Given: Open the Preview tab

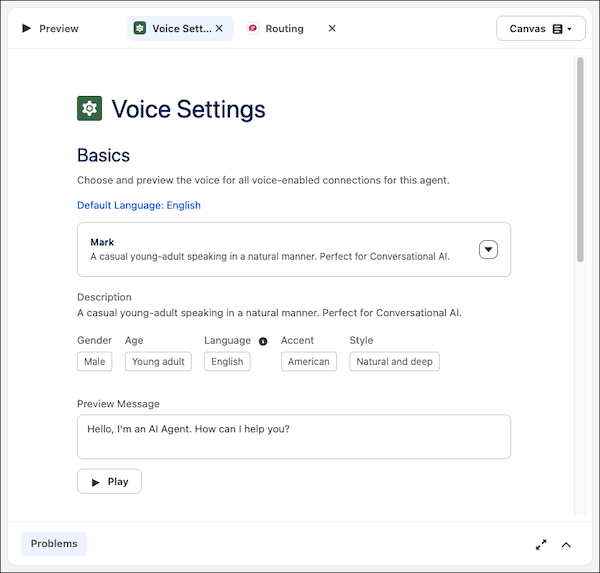Looking at the screenshot, I should (50, 28).
